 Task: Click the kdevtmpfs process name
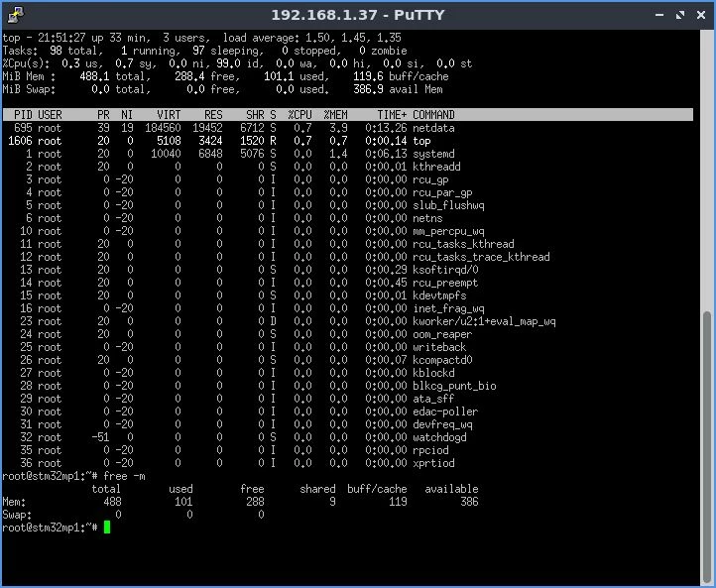pos(439,295)
